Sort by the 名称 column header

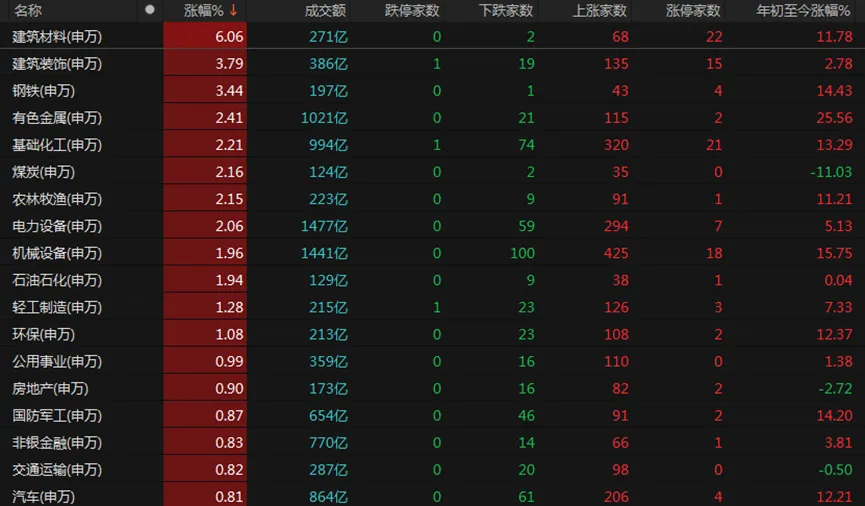(28, 10)
